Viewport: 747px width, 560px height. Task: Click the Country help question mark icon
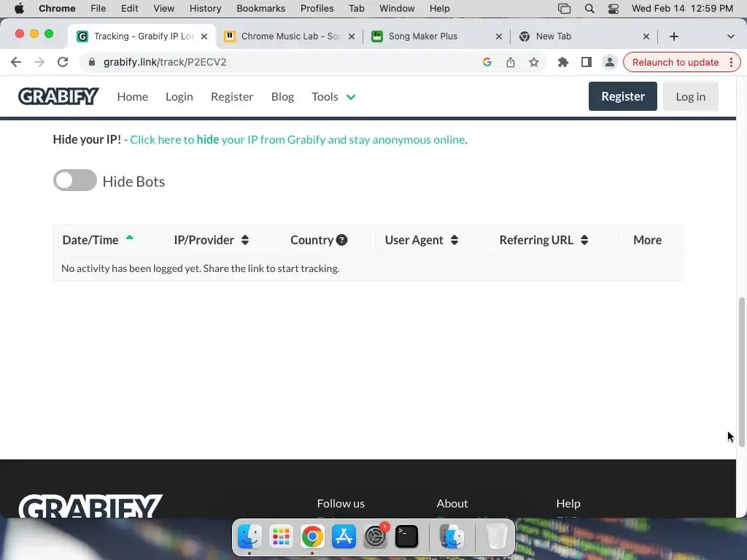(x=341, y=240)
